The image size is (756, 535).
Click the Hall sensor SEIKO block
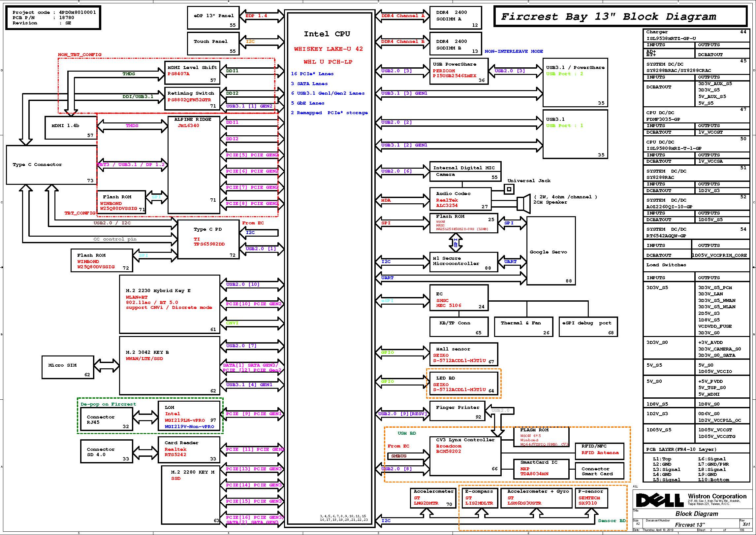(464, 354)
